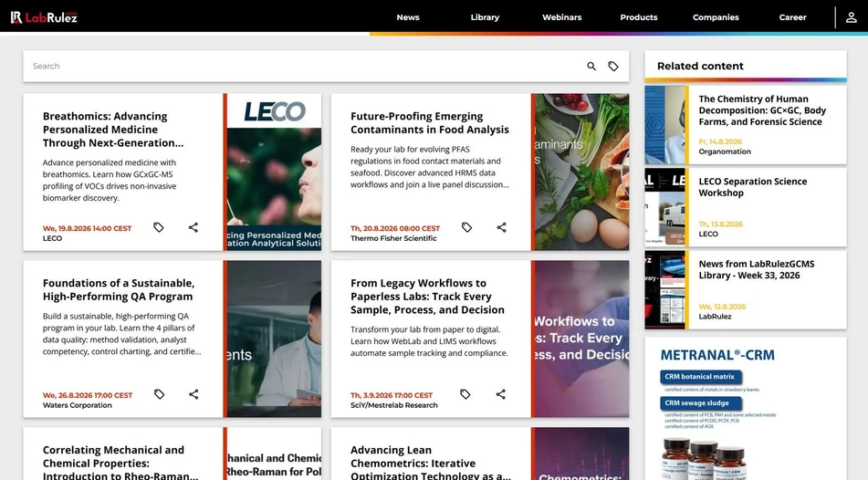Click 'We, 19.8.2026 14:00 CEST' date
This screenshot has width=868, height=480.
coord(88,228)
